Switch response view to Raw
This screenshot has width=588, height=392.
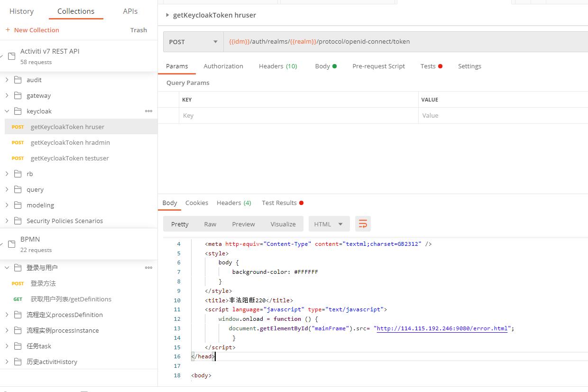(210, 224)
